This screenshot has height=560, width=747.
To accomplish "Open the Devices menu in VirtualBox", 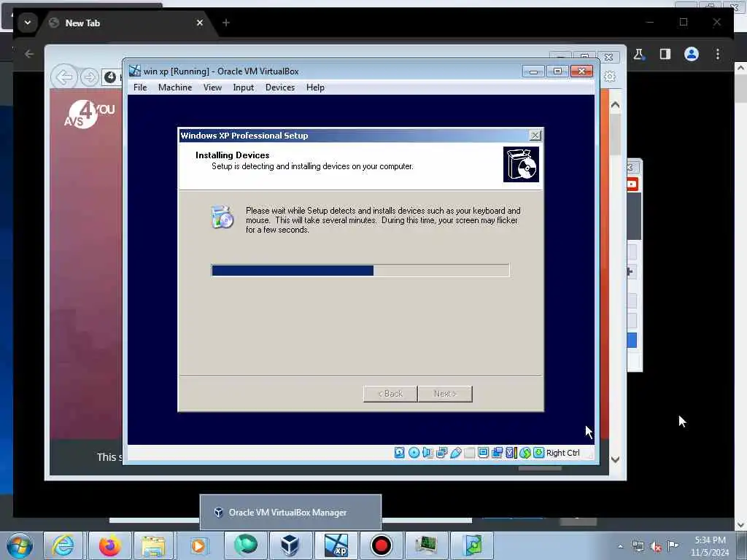I will [x=280, y=87].
